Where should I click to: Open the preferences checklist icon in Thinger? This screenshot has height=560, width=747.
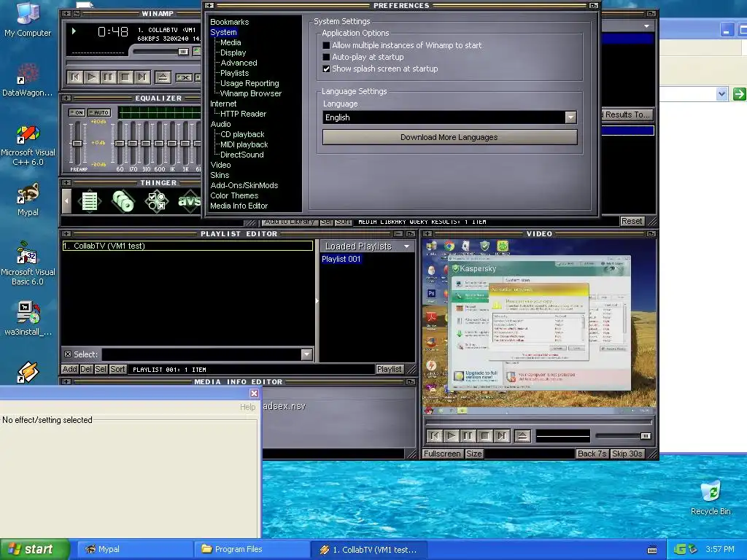[156, 201]
